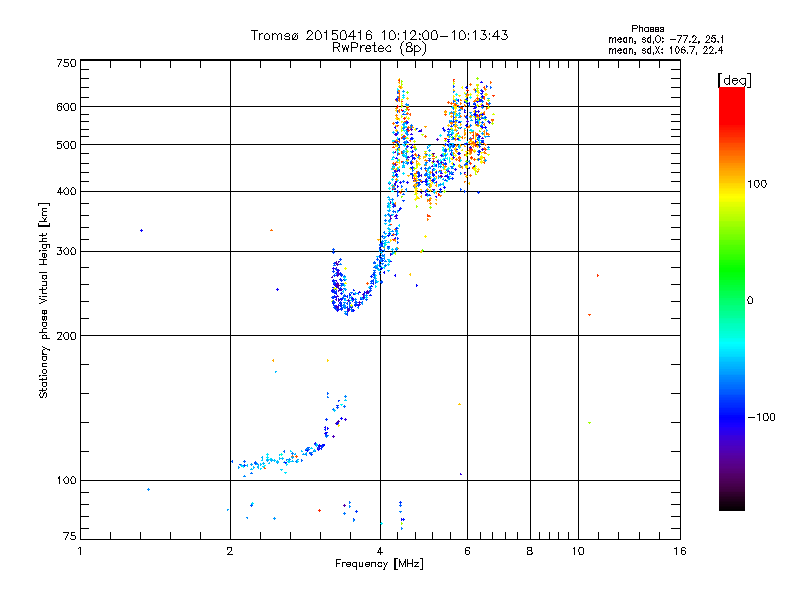Click the y-axis tick label '500'

66,145
